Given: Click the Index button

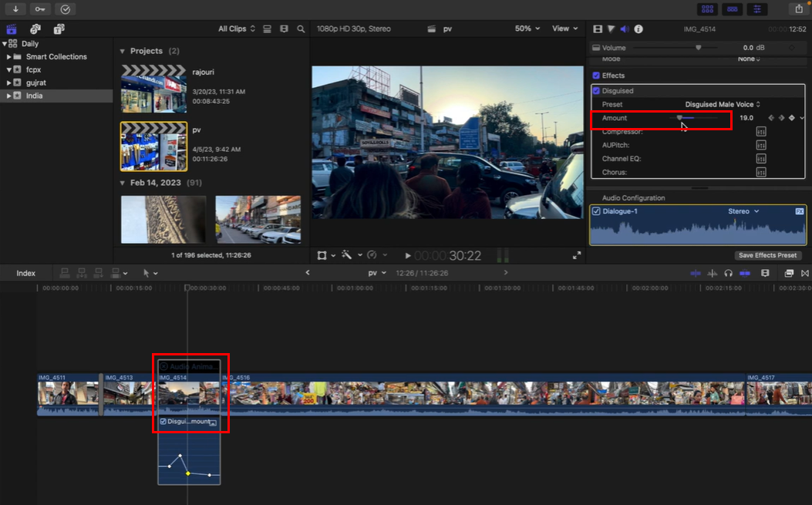Looking at the screenshot, I should [26, 273].
